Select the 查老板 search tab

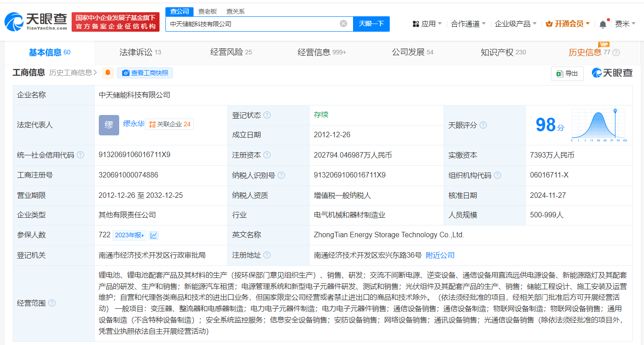208,11
